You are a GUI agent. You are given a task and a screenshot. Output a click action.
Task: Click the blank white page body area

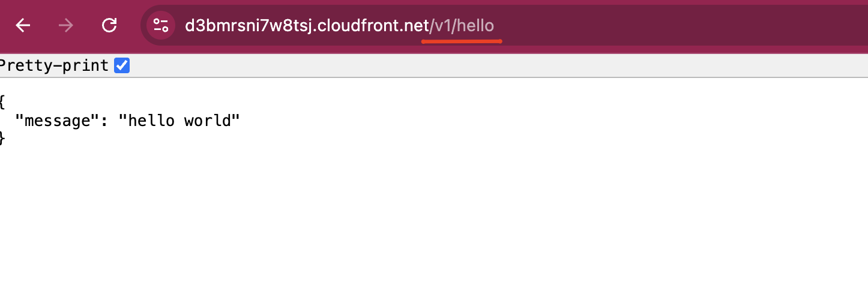click(x=480, y=210)
